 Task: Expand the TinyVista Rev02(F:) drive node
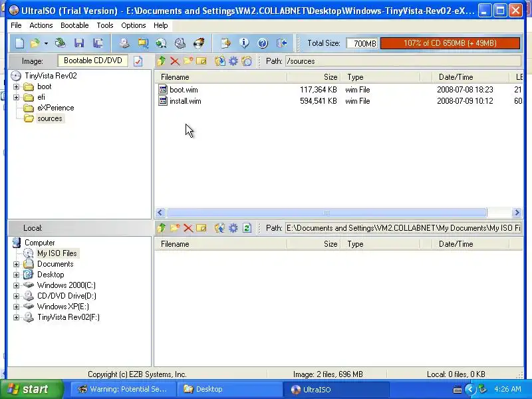click(x=16, y=317)
